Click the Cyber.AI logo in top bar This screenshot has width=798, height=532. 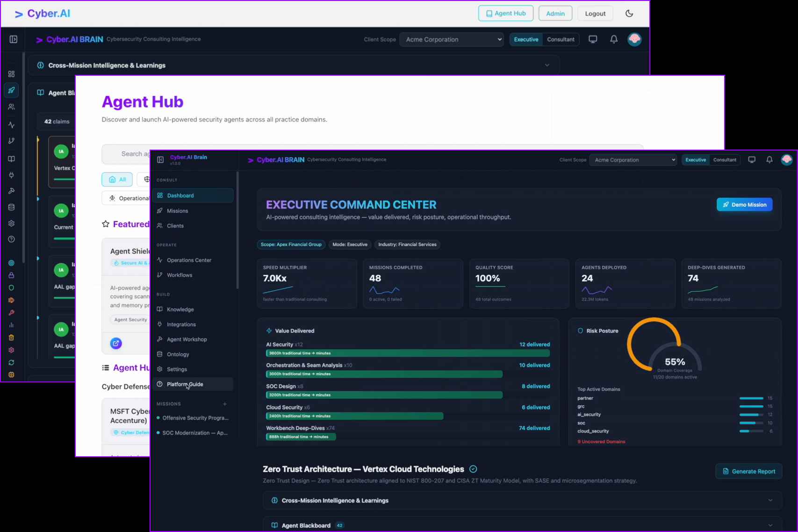pos(42,14)
